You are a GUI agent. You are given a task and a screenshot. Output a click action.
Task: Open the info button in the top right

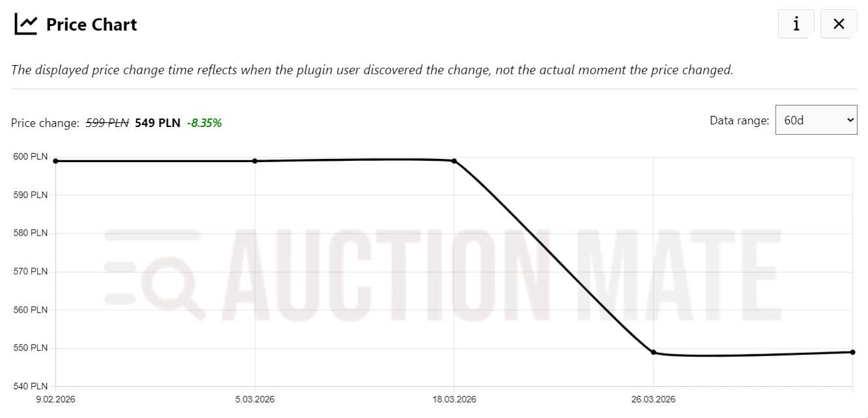[x=796, y=23]
